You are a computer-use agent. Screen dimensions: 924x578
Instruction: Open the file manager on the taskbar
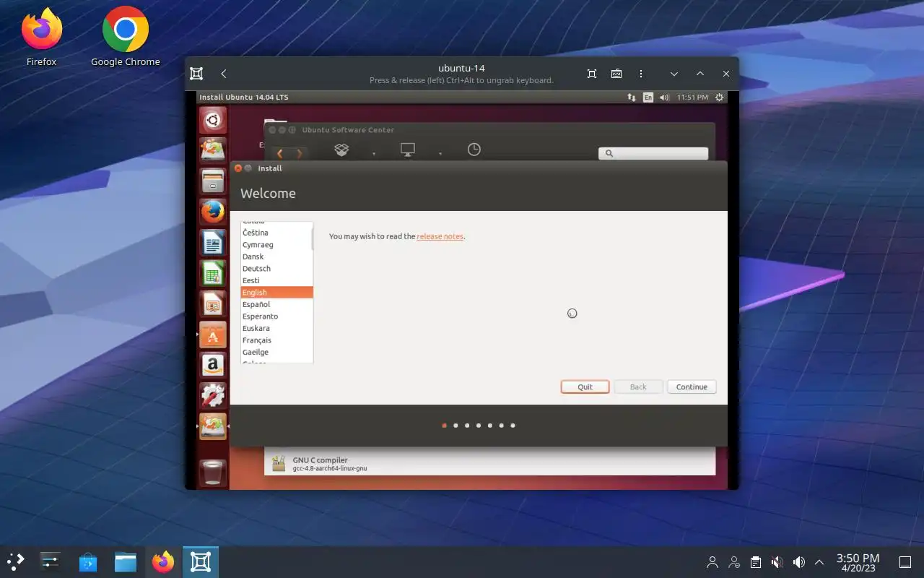(x=126, y=562)
